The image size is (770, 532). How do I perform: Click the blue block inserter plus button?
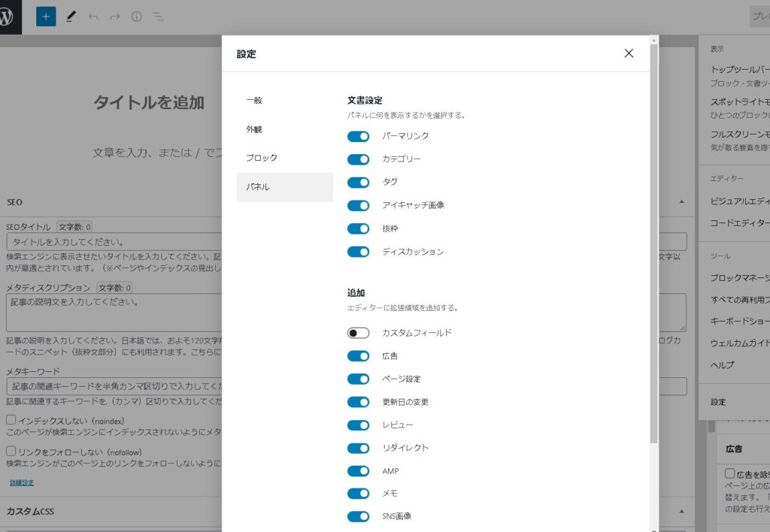tap(46, 16)
